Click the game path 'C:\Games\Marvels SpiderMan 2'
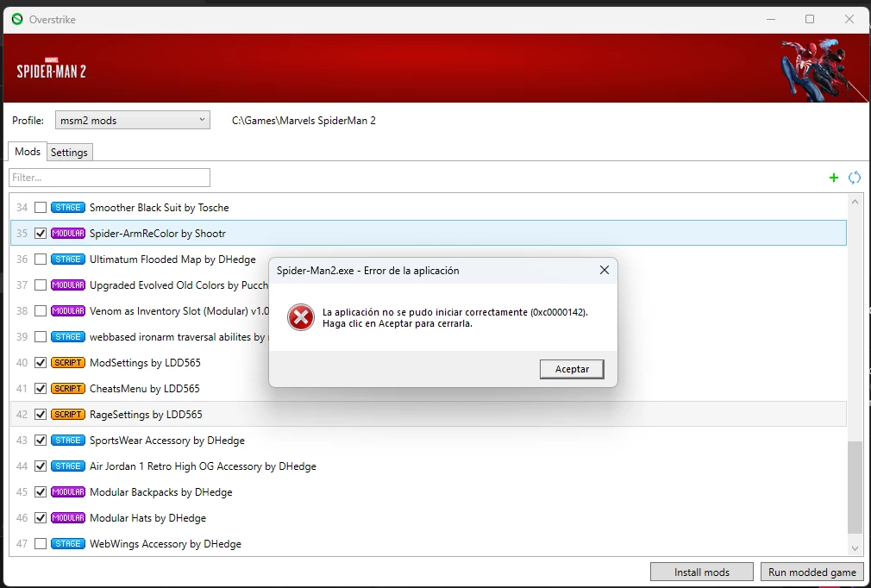 pos(304,121)
